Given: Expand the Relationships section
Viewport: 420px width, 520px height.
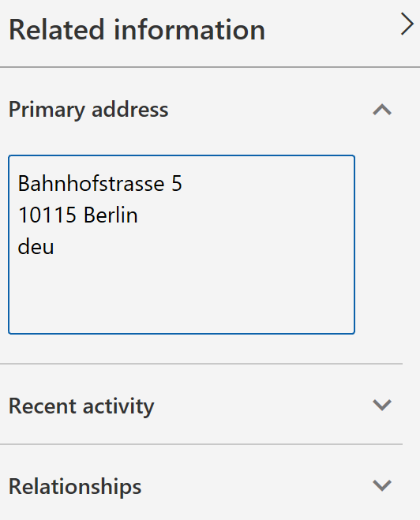Looking at the screenshot, I should [x=201, y=486].
